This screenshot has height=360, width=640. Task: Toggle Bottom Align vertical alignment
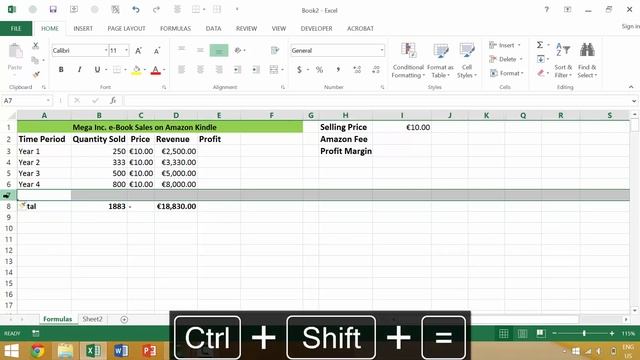click(219, 50)
